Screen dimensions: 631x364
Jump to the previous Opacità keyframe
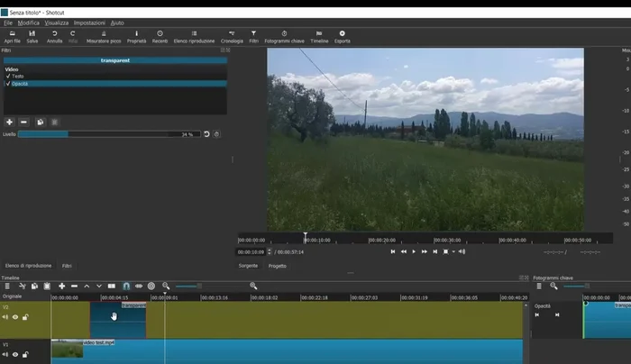coord(537,315)
